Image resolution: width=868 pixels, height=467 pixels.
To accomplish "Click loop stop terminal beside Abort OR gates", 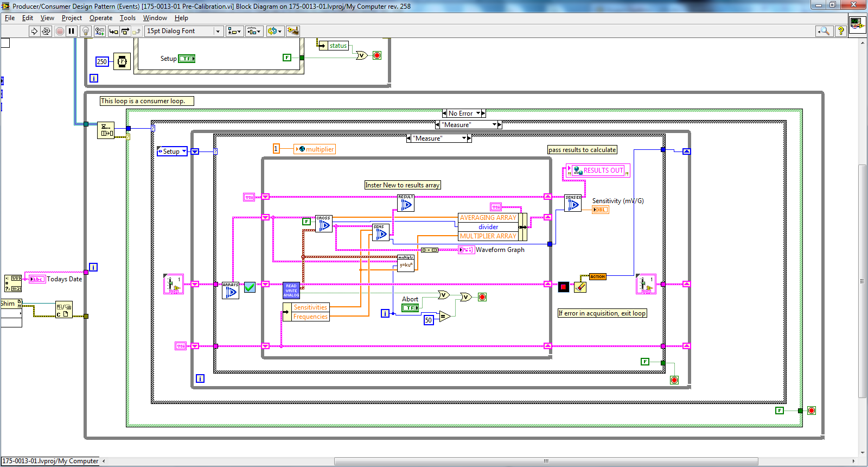I will (x=482, y=297).
